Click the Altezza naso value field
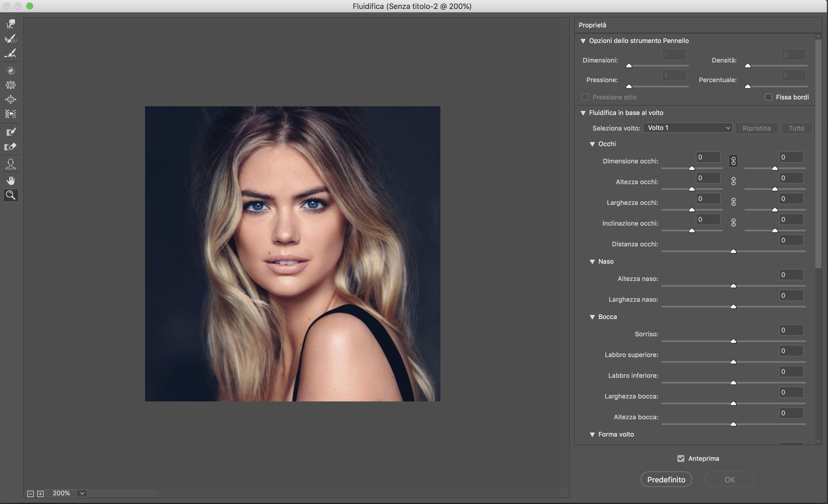Image resolution: width=828 pixels, height=504 pixels. click(x=791, y=275)
